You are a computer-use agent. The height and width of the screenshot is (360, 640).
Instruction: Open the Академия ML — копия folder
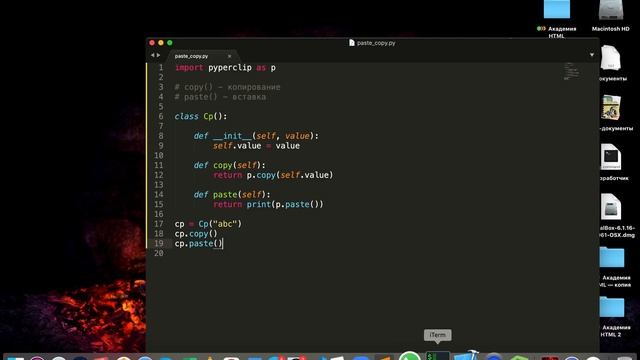(x=612, y=258)
